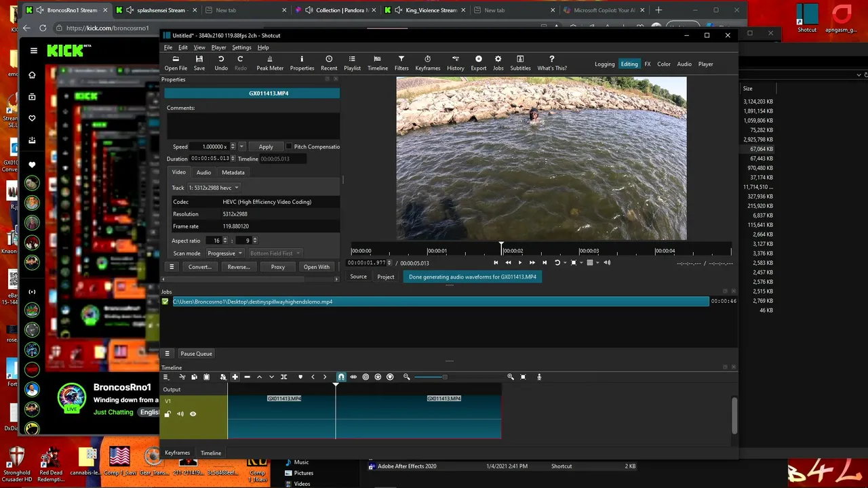
Task: Open the Export panel
Action: [x=479, y=63]
